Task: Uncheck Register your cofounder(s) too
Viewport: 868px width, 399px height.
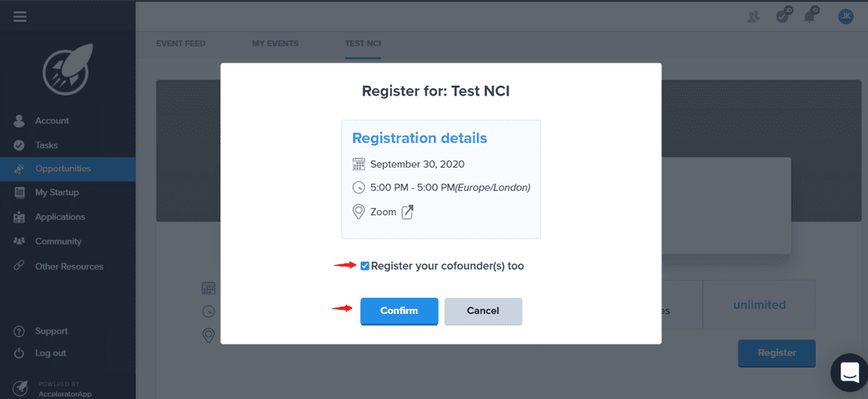Action: tap(365, 266)
